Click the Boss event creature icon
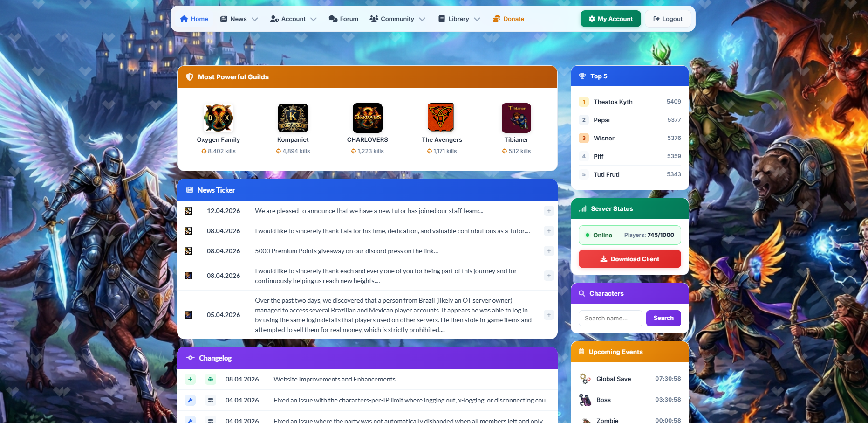 (585, 400)
